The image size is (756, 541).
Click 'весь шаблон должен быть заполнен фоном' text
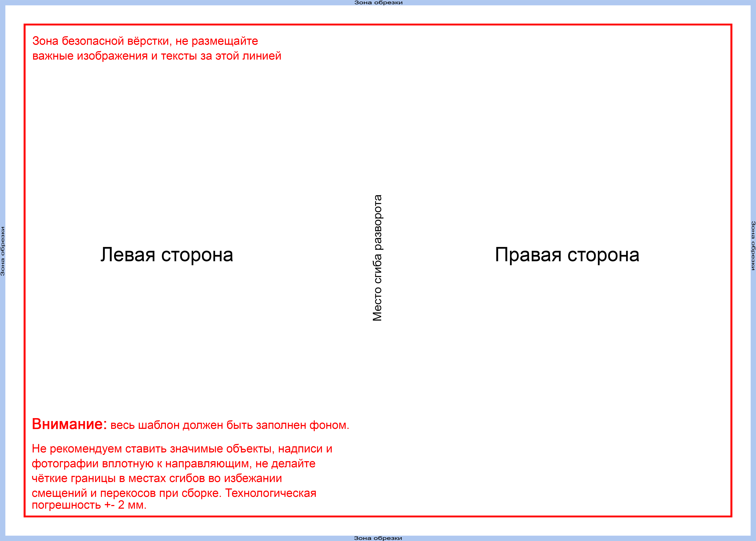coord(230,425)
